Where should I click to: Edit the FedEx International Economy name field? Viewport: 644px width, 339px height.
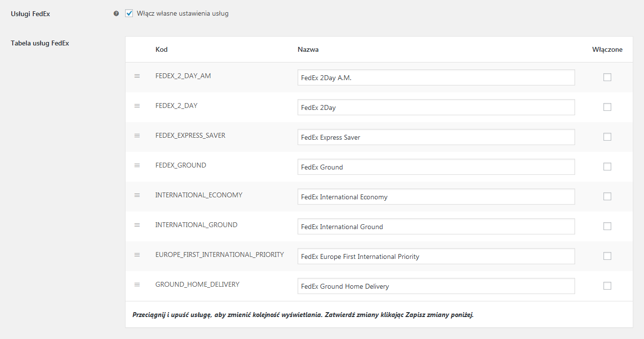click(x=436, y=196)
